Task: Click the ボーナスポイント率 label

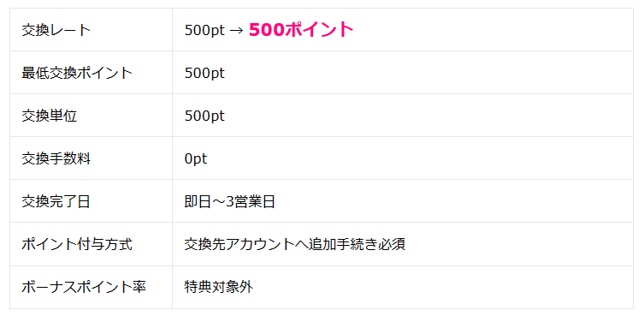Action: pos(84,287)
